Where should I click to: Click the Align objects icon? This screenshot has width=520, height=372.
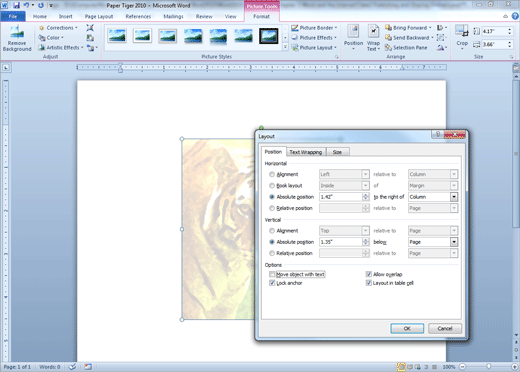(442, 28)
